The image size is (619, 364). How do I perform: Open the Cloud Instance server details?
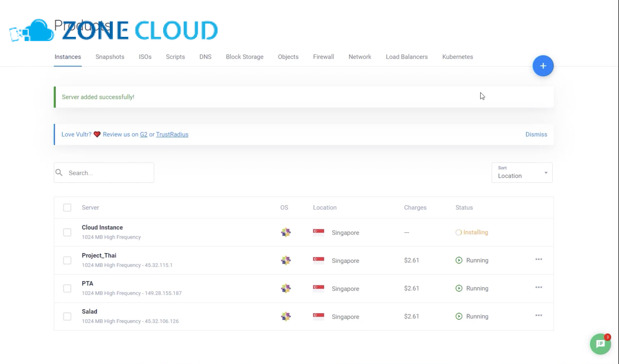tap(102, 227)
